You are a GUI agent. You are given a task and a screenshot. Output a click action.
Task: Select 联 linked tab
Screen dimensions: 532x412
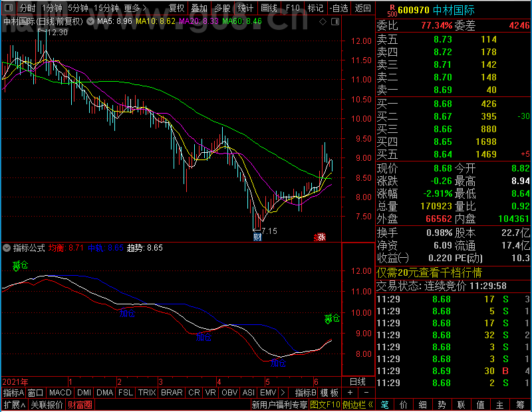pos(461,405)
